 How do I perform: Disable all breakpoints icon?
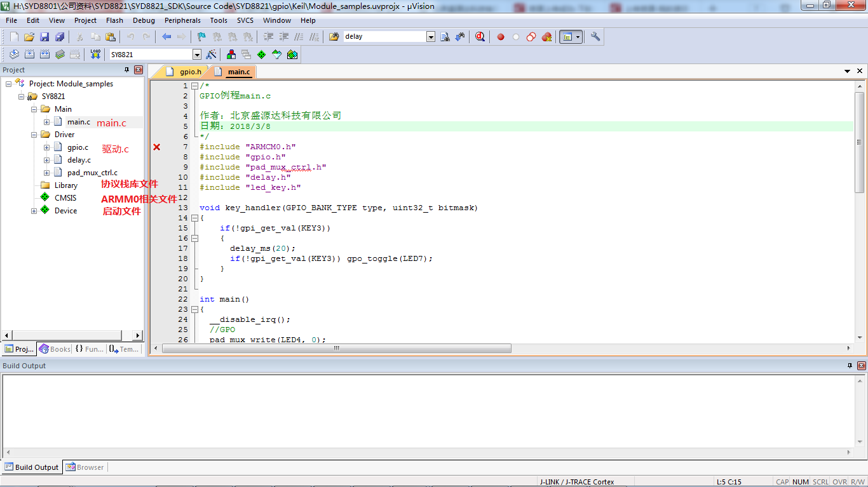pos(531,37)
